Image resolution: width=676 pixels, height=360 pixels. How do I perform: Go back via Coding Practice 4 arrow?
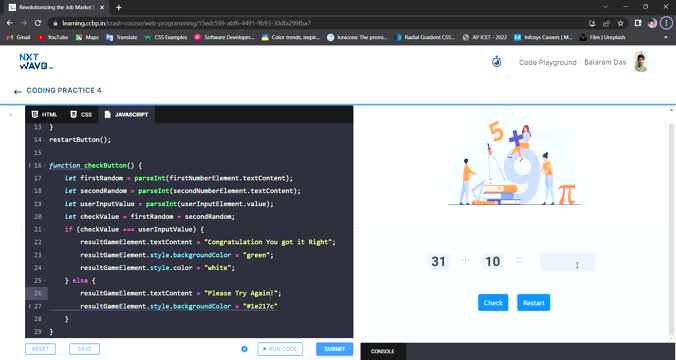pos(17,91)
